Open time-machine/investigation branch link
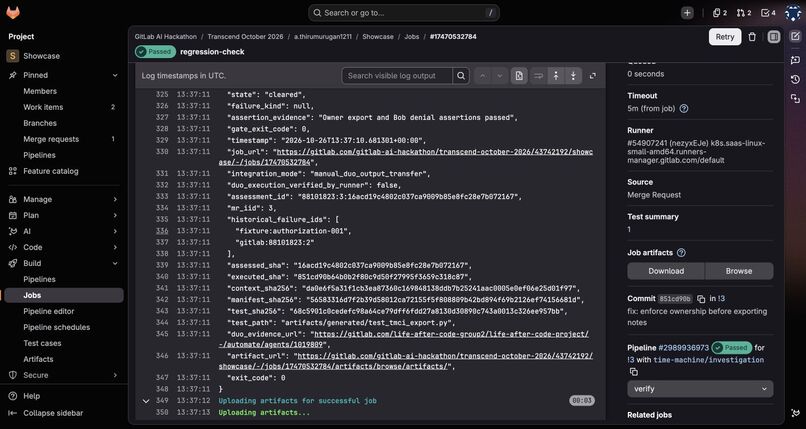806x429 pixels. [x=708, y=360]
